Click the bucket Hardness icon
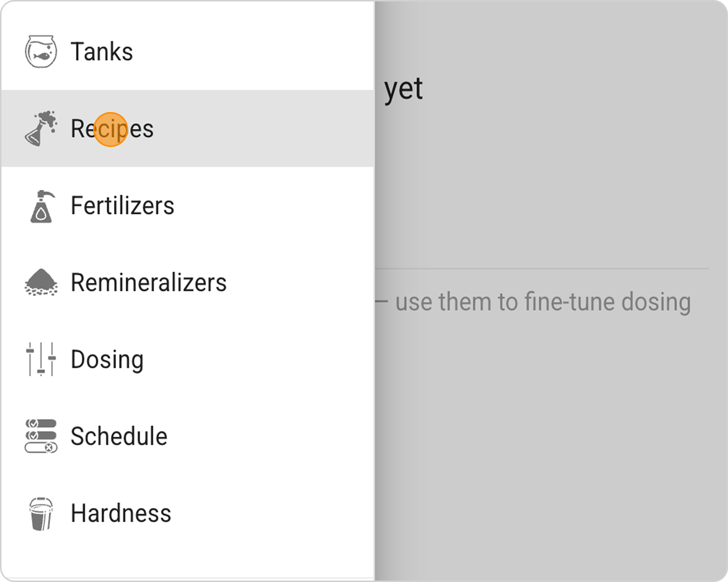This screenshot has width=728, height=582. point(41,513)
